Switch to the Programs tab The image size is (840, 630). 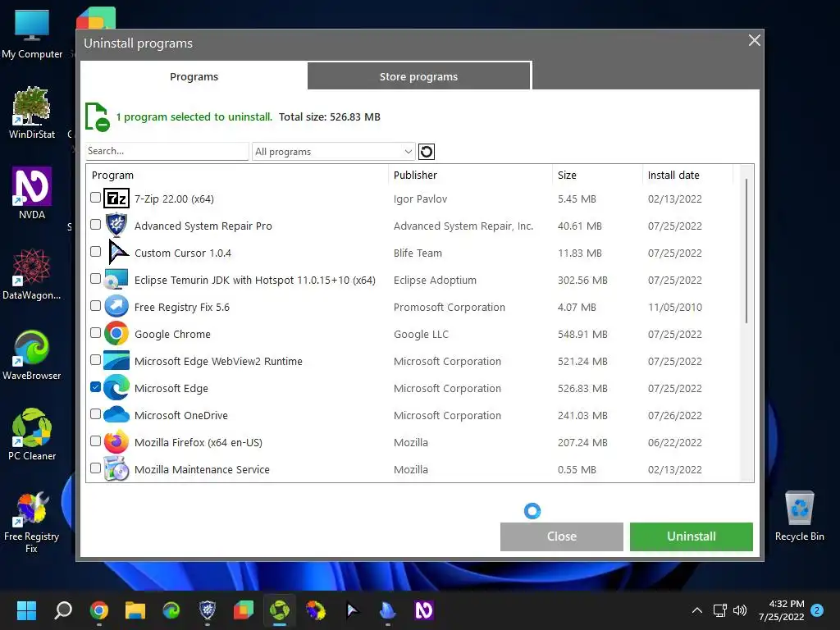[x=194, y=76]
